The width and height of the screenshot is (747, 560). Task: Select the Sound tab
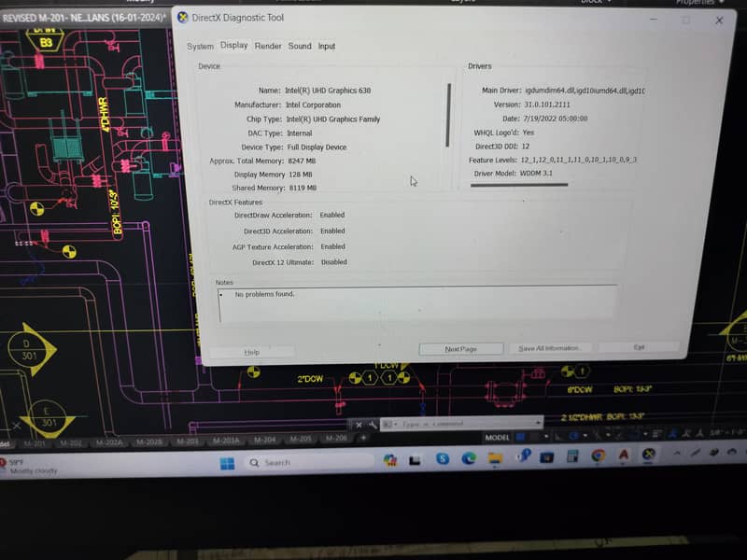click(300, 46)
